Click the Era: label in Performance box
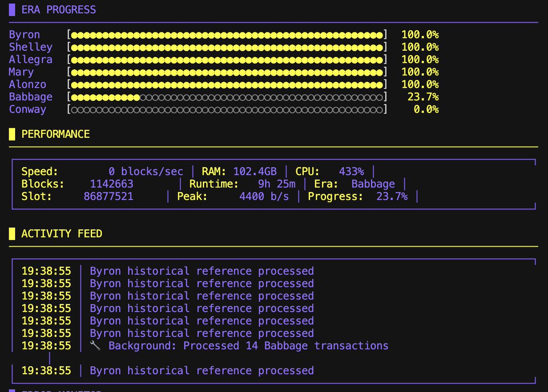This screenshot has height=392, width=548. coord(326,184)
